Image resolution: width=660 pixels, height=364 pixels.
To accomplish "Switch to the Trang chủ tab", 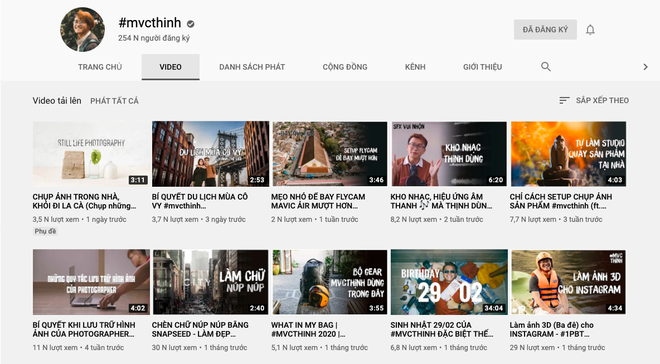I will [100, 67].
